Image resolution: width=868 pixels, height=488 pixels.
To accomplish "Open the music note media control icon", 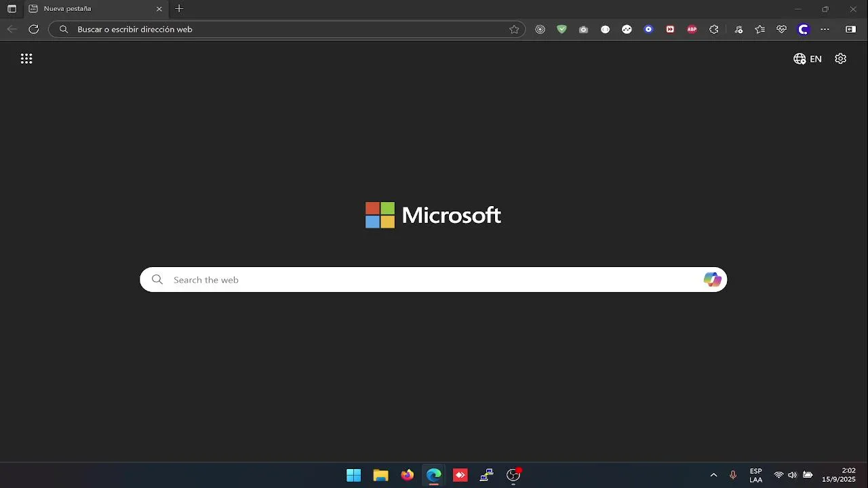I will [738, 29].
